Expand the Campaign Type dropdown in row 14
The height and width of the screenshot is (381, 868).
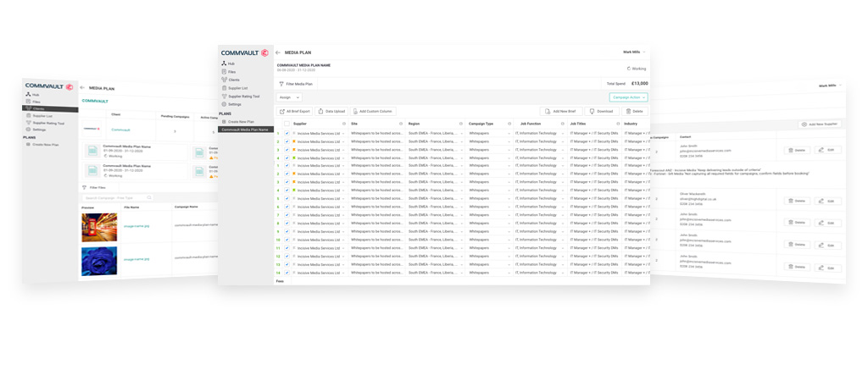click(x=508, y=273)
